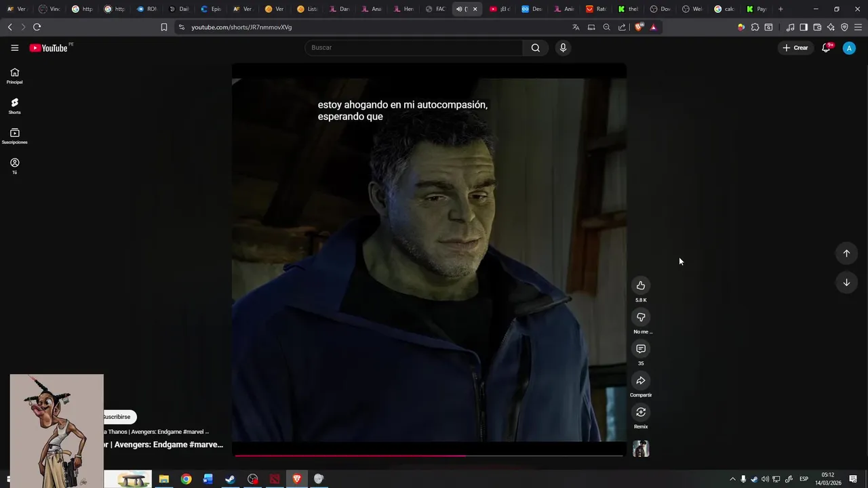Open Suscripciones in the YouTube sidebar
This screenshot has height=488, width=868.
pos(14,136)
